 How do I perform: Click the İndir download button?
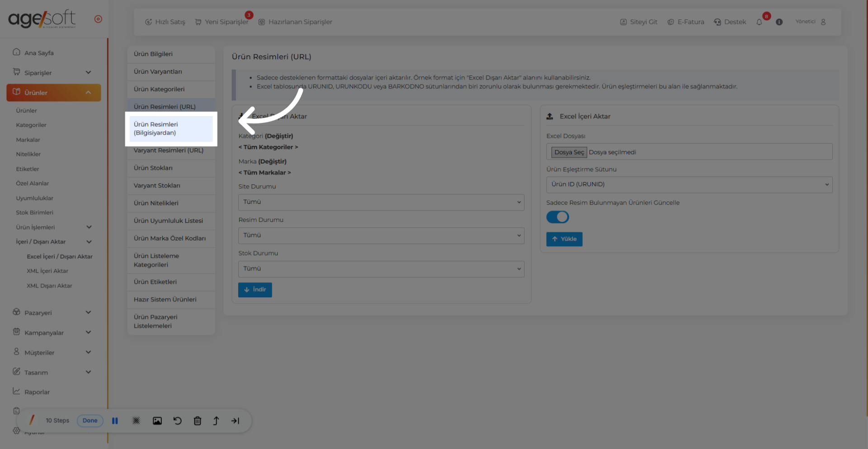255,290
